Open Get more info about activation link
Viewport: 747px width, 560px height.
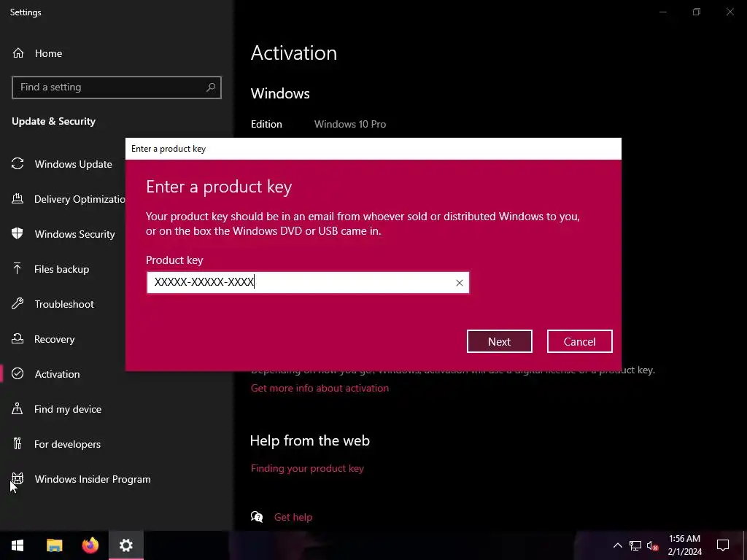(x=320, y=388)
